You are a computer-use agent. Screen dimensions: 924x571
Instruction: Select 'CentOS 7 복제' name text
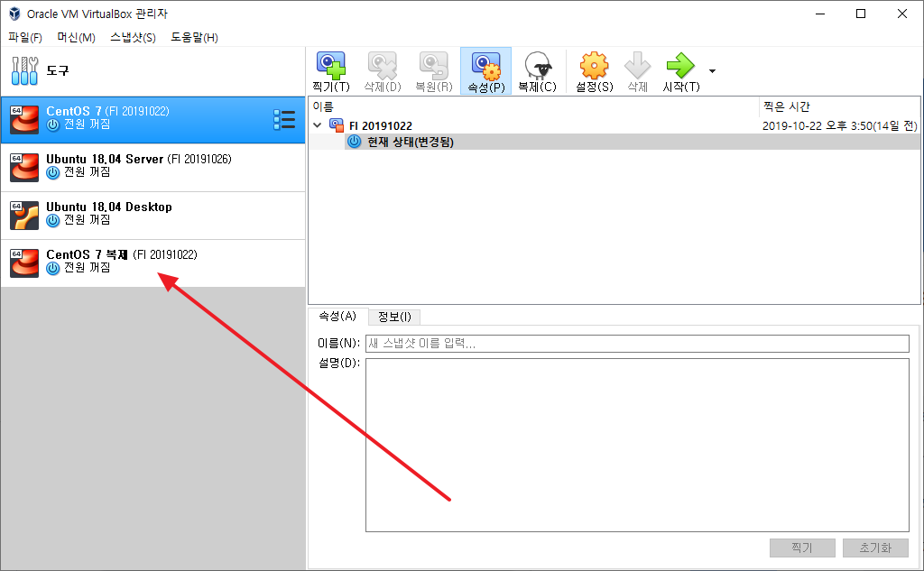coord(88,254)
